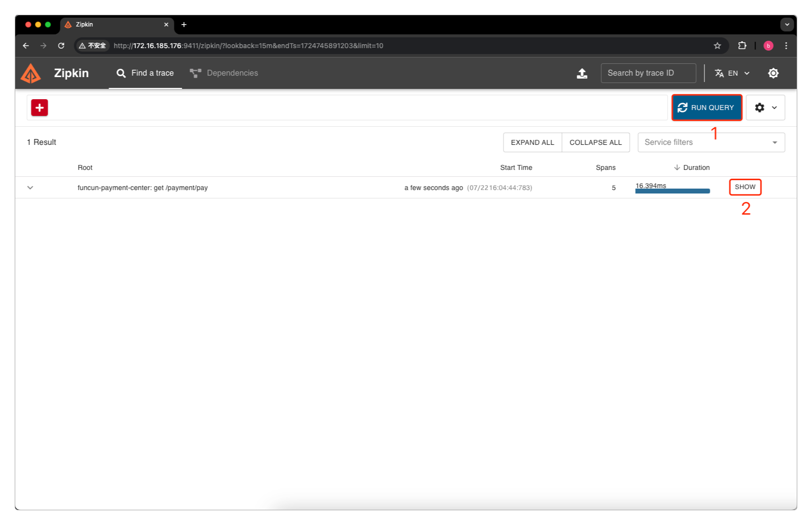This screenshot has width=812, height=525.
Task: Reload the page with refresh icon
Action: click(x=61, y=46)
